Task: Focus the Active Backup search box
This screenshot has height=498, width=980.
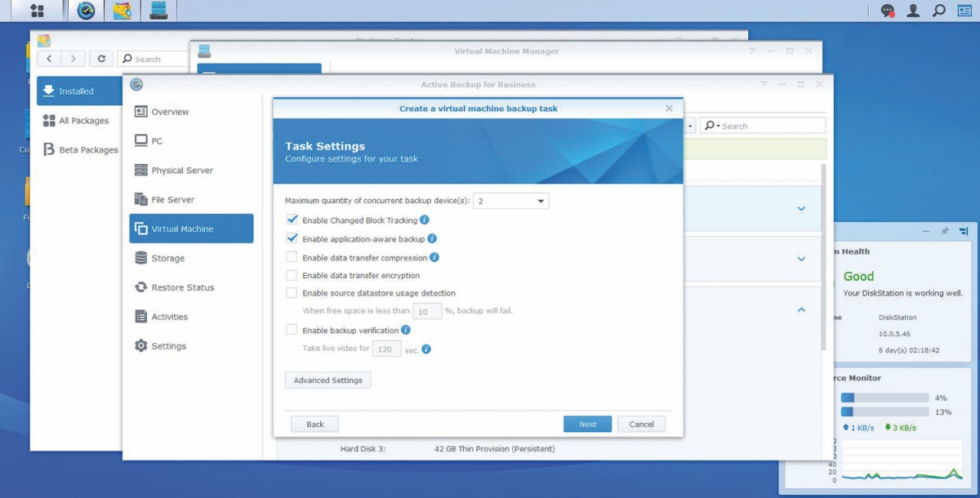Action: click(763, 127)
